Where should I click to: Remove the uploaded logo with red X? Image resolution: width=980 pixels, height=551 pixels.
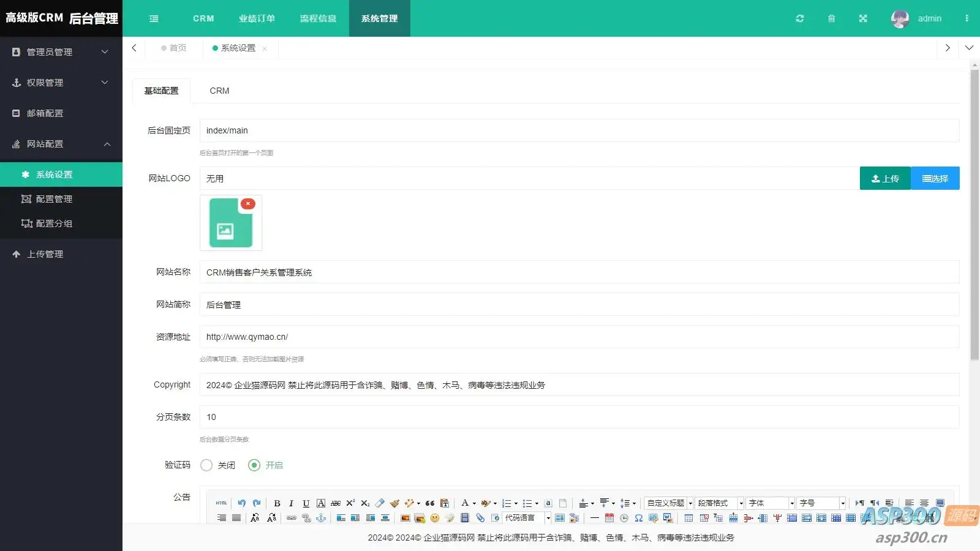[x=248, y=204]
